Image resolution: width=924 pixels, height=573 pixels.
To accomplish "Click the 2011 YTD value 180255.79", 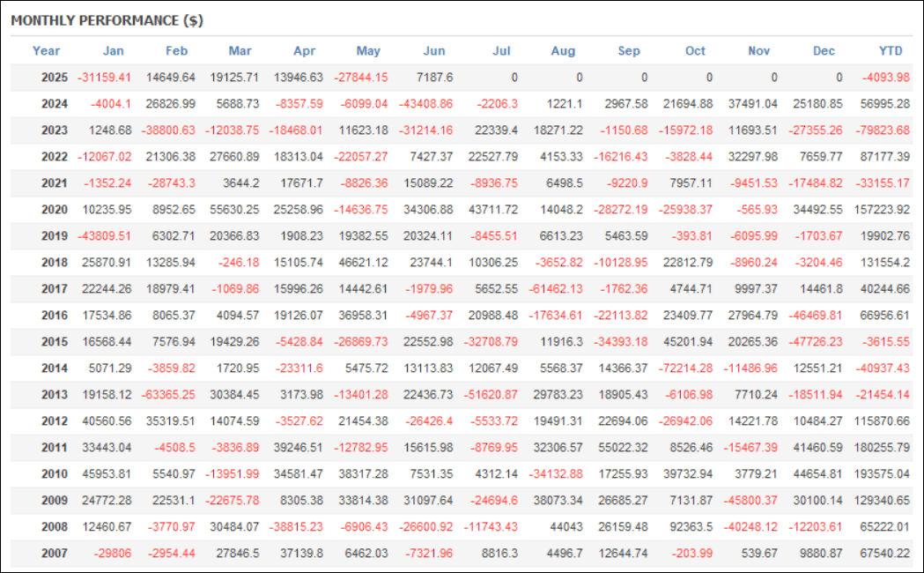I will 883,448.
